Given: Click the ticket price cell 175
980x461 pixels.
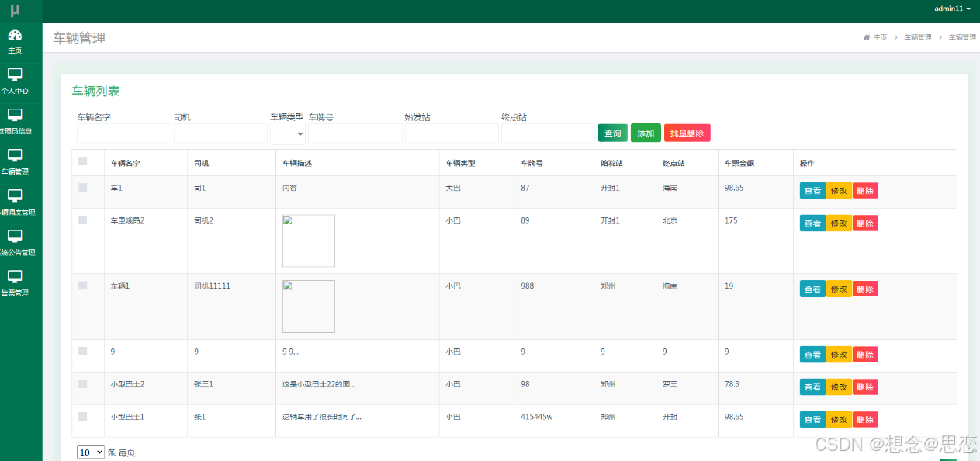Looking at the screenshot, I should [x=731, y=220].
